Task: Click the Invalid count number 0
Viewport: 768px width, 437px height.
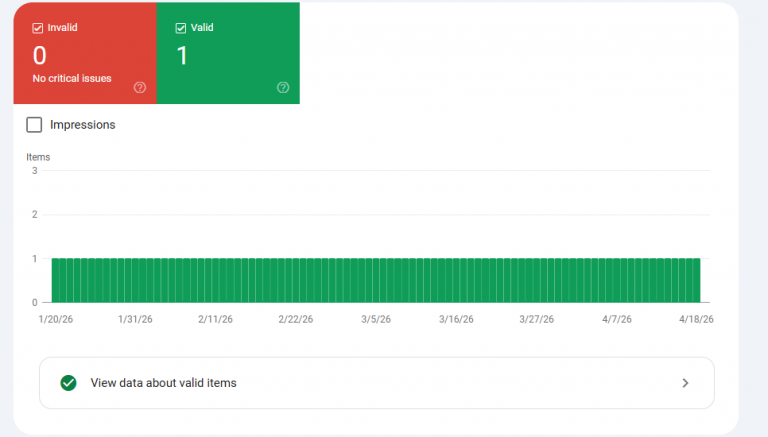Action: tap(40, 55)
